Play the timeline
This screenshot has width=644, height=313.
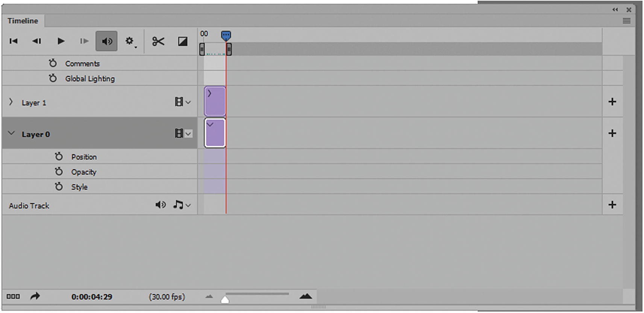[x=61, y=41]
